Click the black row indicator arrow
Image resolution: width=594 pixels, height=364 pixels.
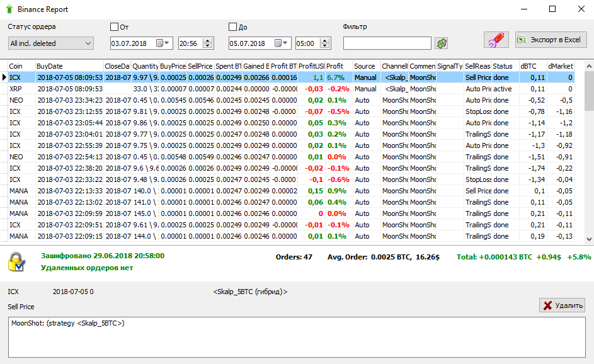tap(4, 77)
